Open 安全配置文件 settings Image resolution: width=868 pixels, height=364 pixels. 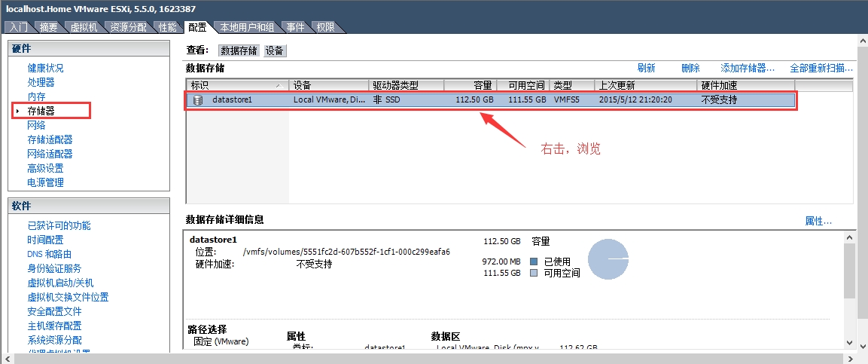pyautogui.click(x=54, y=311)
